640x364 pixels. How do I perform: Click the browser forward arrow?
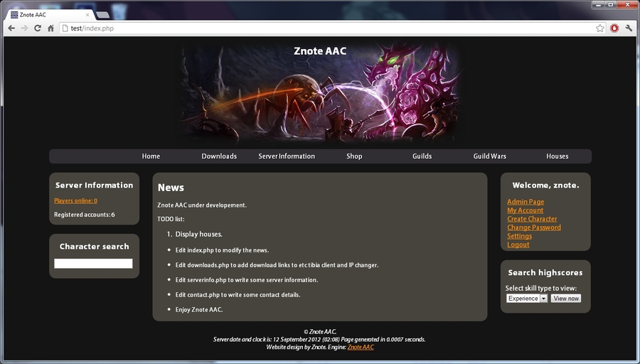(x=24, y=28)
